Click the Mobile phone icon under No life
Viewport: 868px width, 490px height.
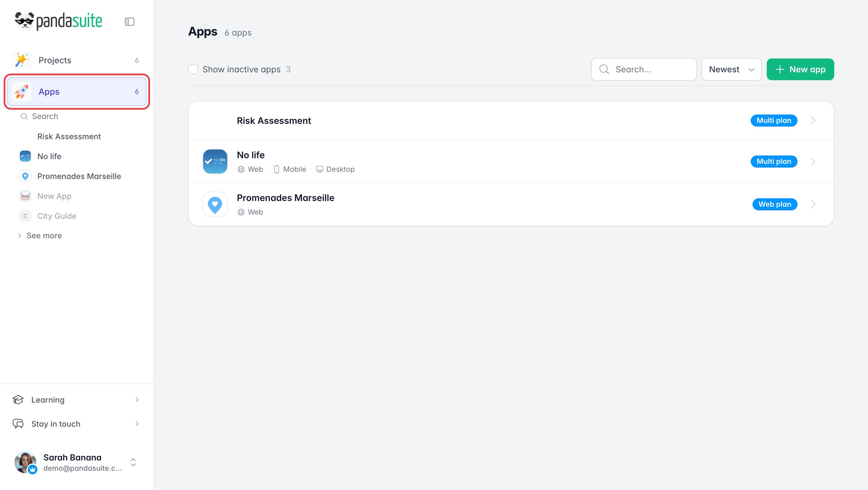pyautogui.click(x=277, y=170)
